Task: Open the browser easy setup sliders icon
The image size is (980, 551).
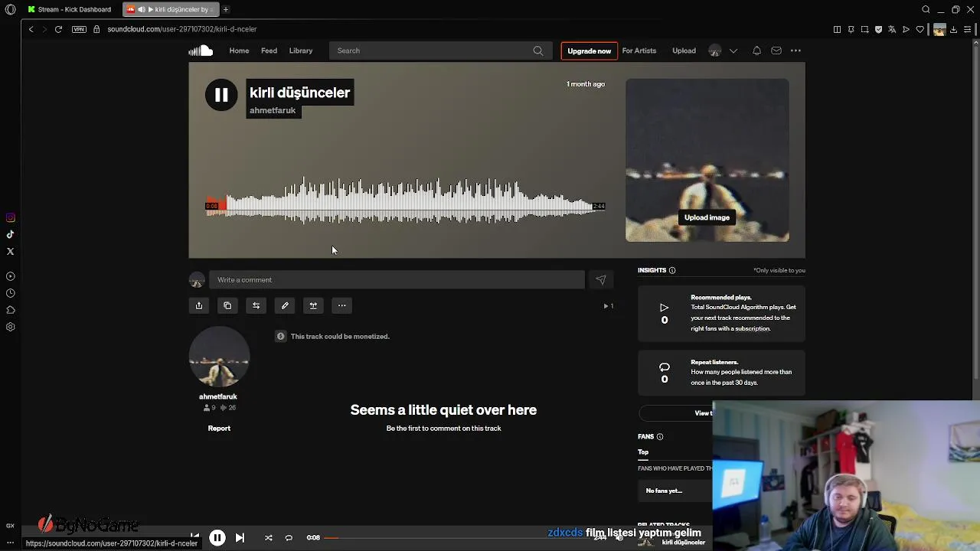Action: tap(968, 29)
